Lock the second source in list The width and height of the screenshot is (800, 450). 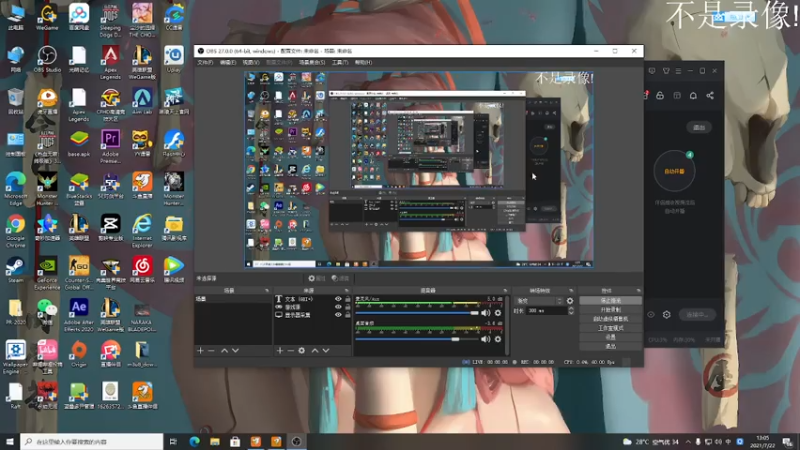pyautogui.click(x=347, y=307)
